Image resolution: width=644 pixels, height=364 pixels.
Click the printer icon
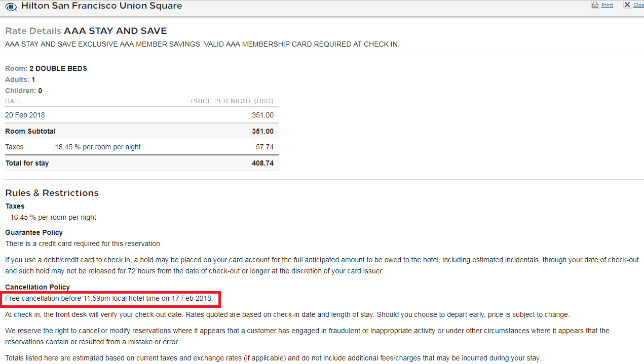(595, 5)
